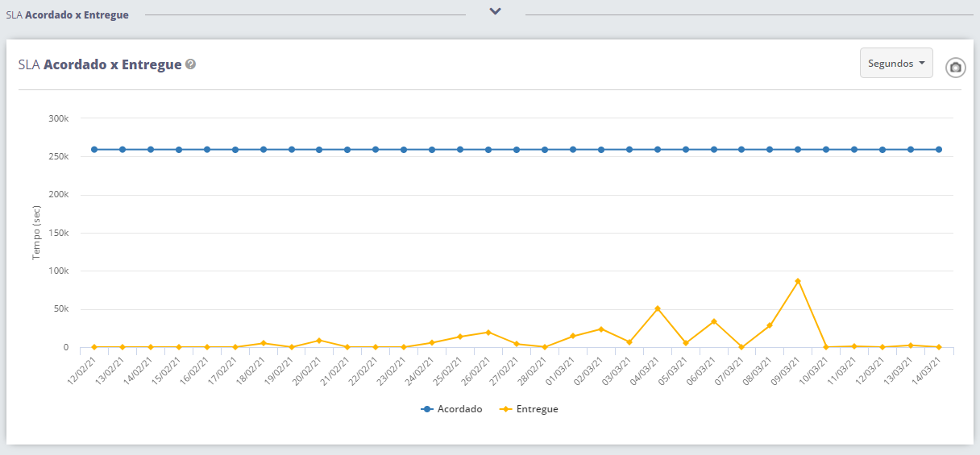The image size is (980, 455).
Task: Click the Entregue point on 01/03/21
Action: coord(573,336)
